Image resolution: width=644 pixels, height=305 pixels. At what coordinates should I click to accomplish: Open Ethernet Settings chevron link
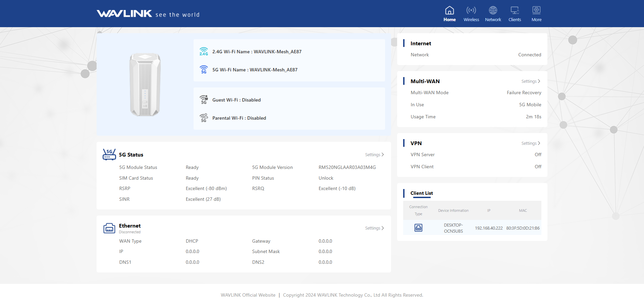(374, 228)
